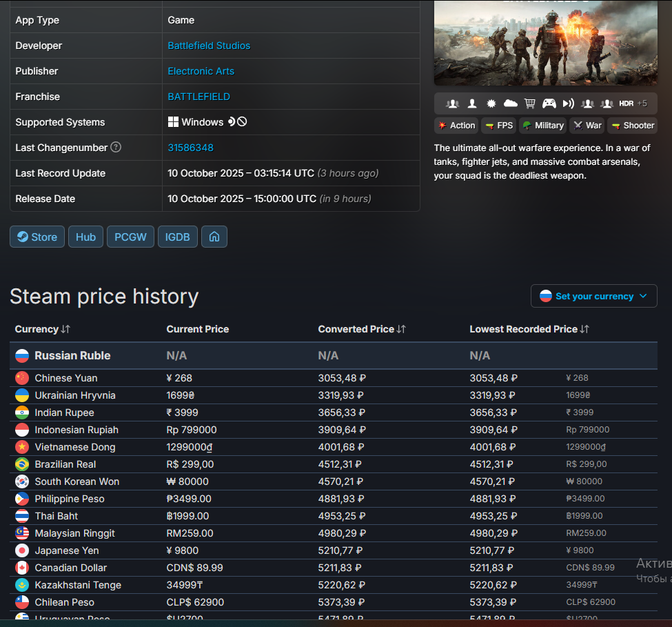Click the Japanese flag icon
This screenshot has height=627, width=672.
pyautogui.click(x=22, y=550)
